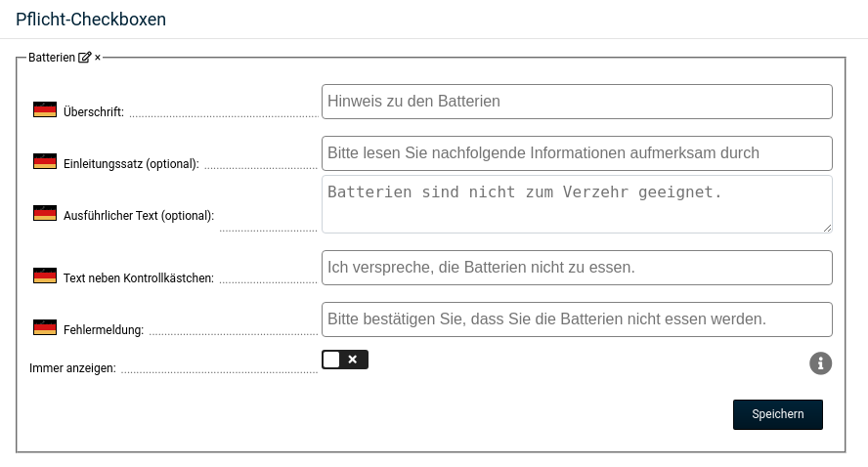Click the info icon beside Immer anzeigen

[x=820, y=363]
